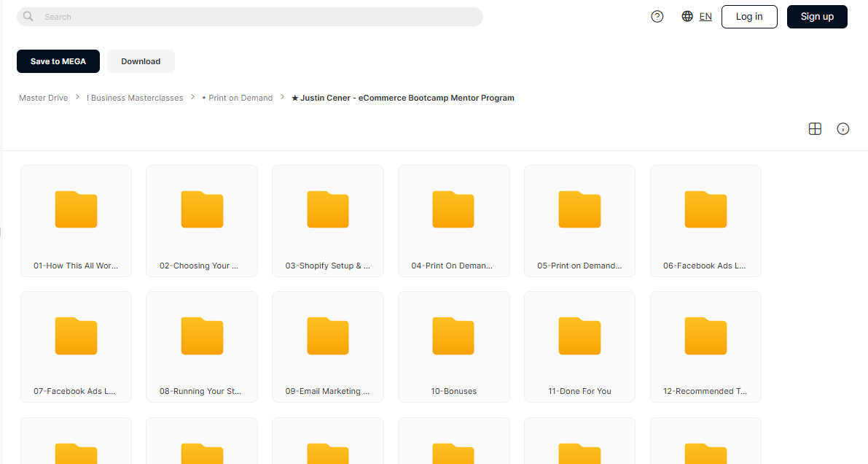The image size is (868, 464).
Task: Click the Download button
Action: (141, 61)
